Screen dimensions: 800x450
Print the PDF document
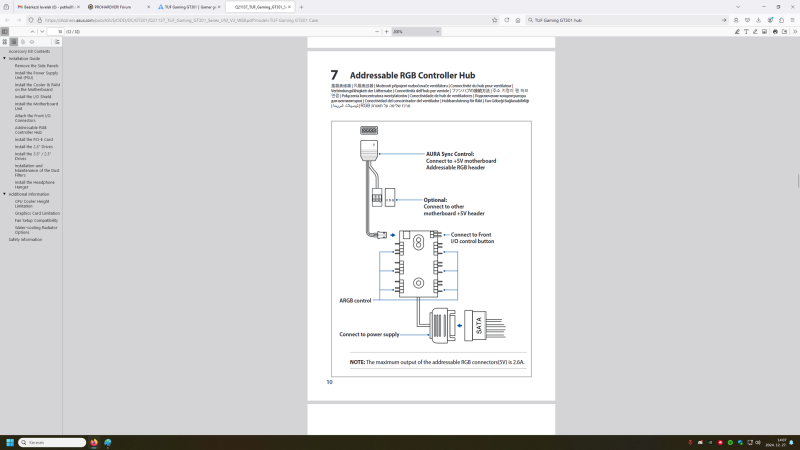tap(775, 32)
